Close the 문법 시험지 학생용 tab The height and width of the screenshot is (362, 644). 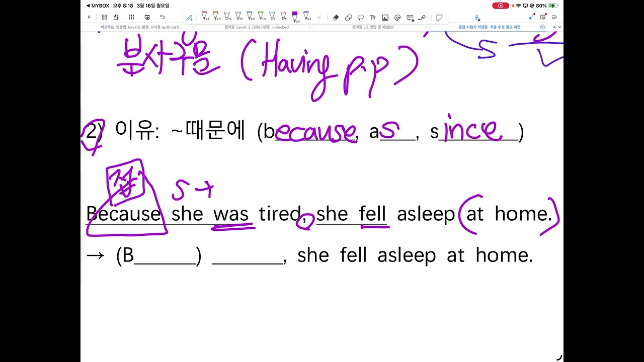542,27
